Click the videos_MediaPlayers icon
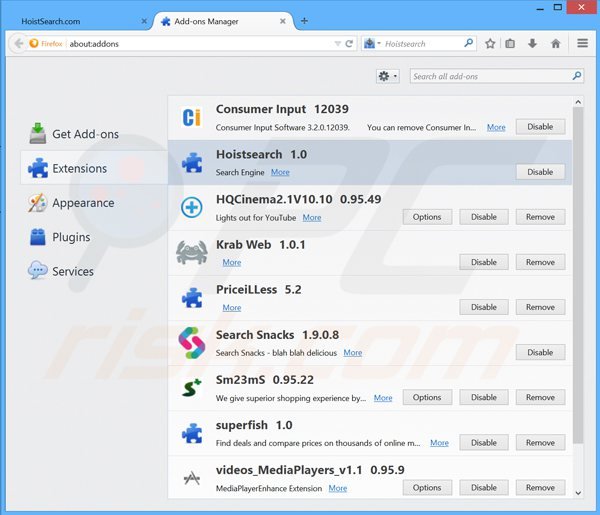Image resolution: width=600 pixels, height=515 pixels. point(192,478)
